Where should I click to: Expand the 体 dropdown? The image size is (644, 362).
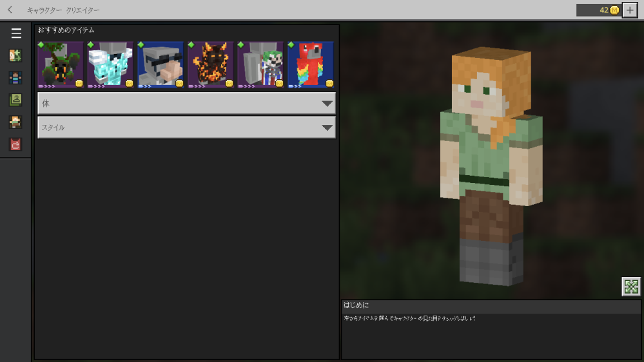point(186,103)
